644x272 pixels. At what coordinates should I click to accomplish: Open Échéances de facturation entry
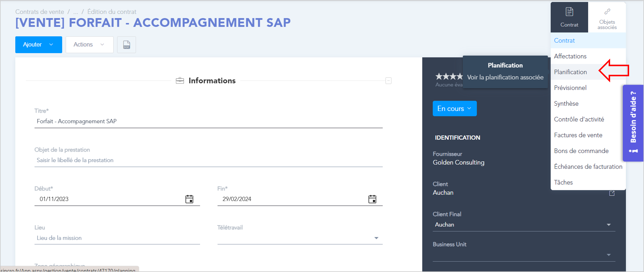(588, 166)
